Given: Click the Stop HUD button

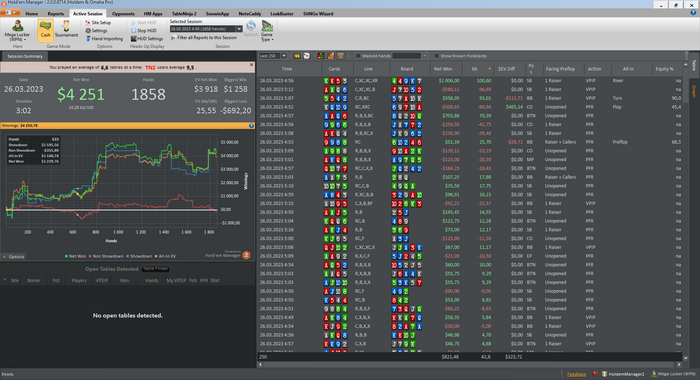Looking at the screenshot, I should coord(144,31).
